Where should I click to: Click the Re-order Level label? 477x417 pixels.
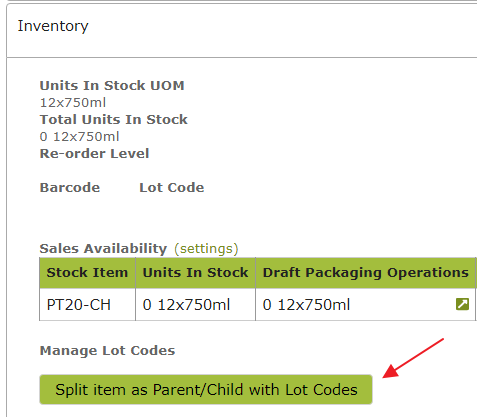click(94, 154)
